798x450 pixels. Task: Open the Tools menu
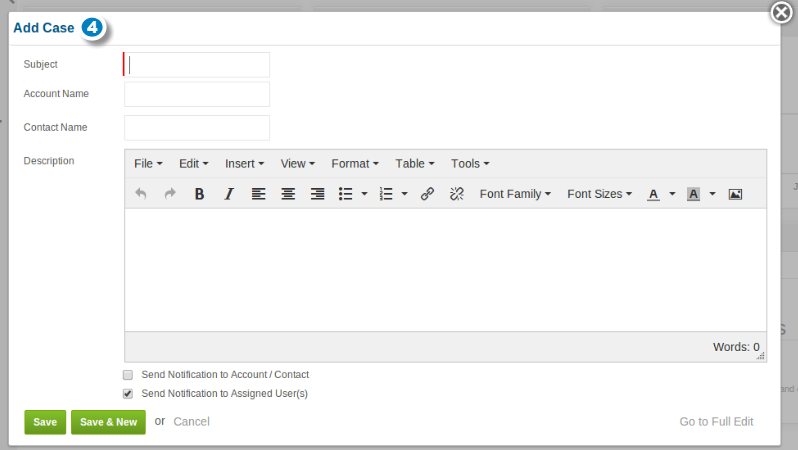[470, 164]
